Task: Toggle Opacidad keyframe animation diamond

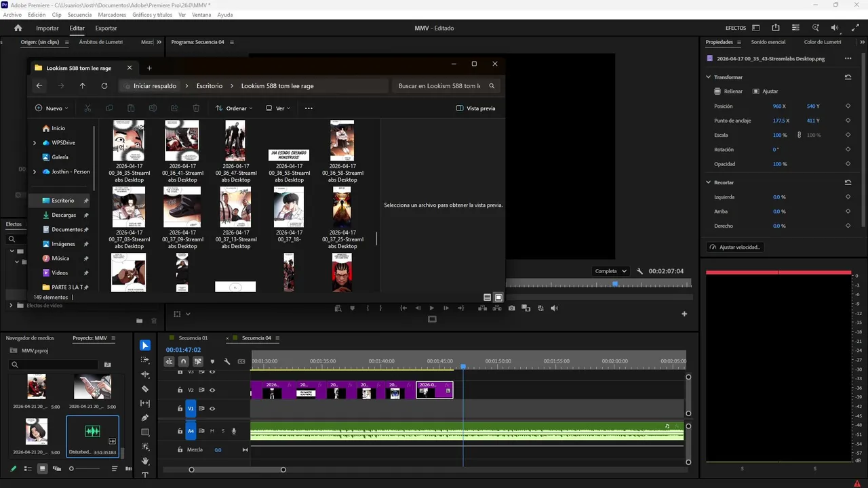Action: [x=848, y=164]
